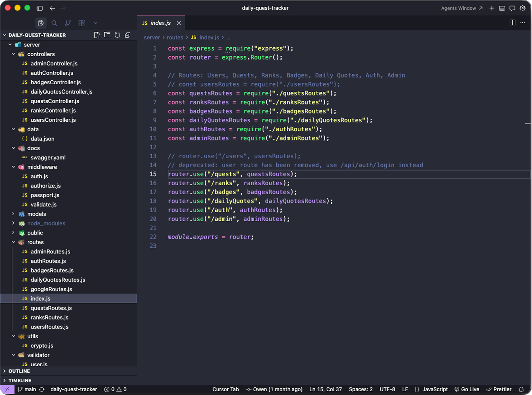Screen dimensions: 532x395
Task: Click the New Folder icon in explorer
Action: [107, 35]
